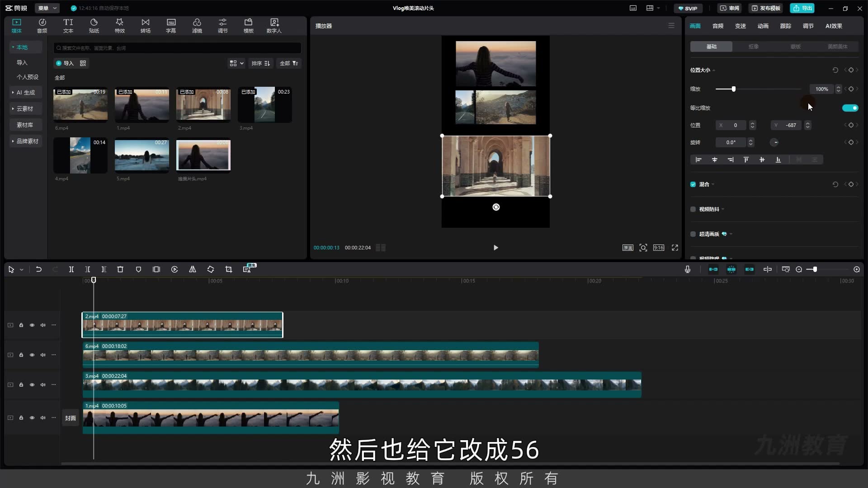The image size is (868, 488).
Task: Open the 全部 filter dropdown
Action: (x=289, y=63)
